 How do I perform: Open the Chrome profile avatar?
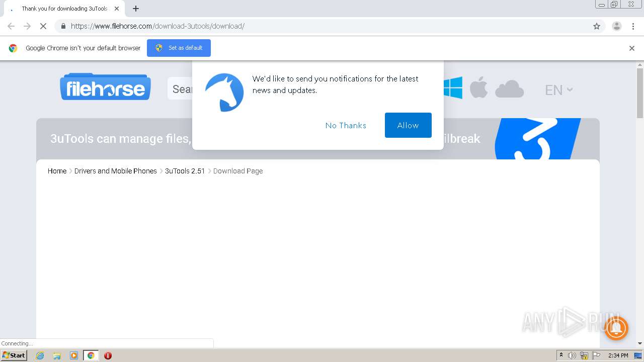(x=617, y=26)
